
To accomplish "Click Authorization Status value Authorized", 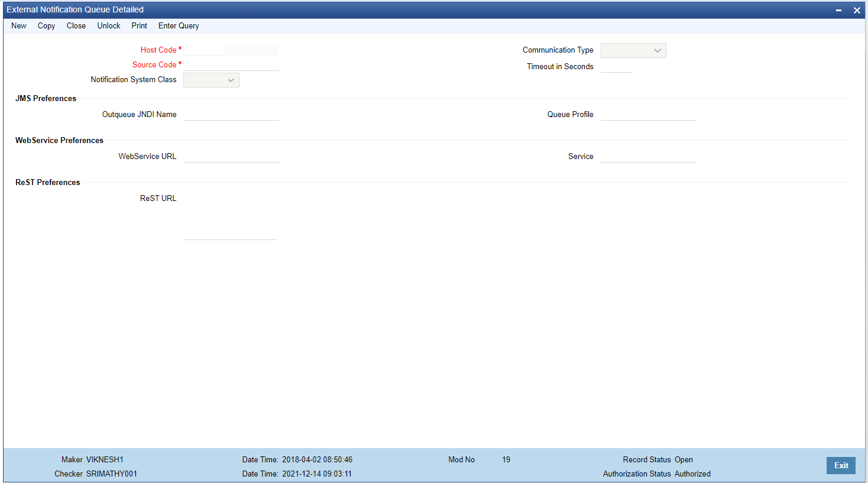I will click(x=692, y=474).
